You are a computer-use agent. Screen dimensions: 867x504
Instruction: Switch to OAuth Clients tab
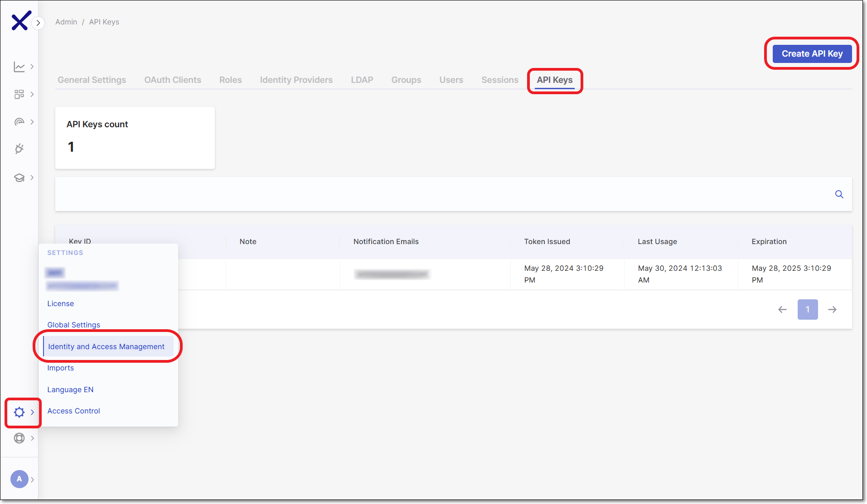click(x=173, y=80)
